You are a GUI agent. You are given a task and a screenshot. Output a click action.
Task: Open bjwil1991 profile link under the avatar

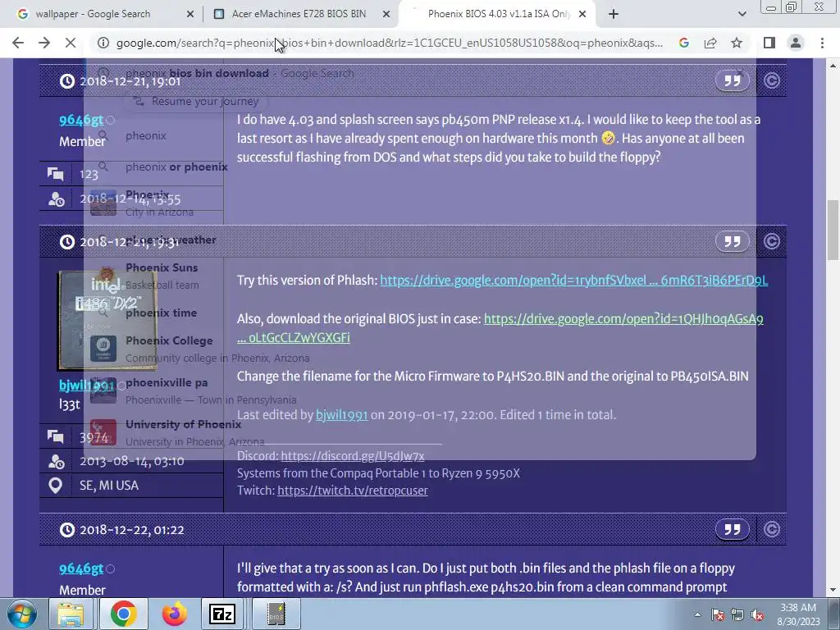click(x=87, y=386)
